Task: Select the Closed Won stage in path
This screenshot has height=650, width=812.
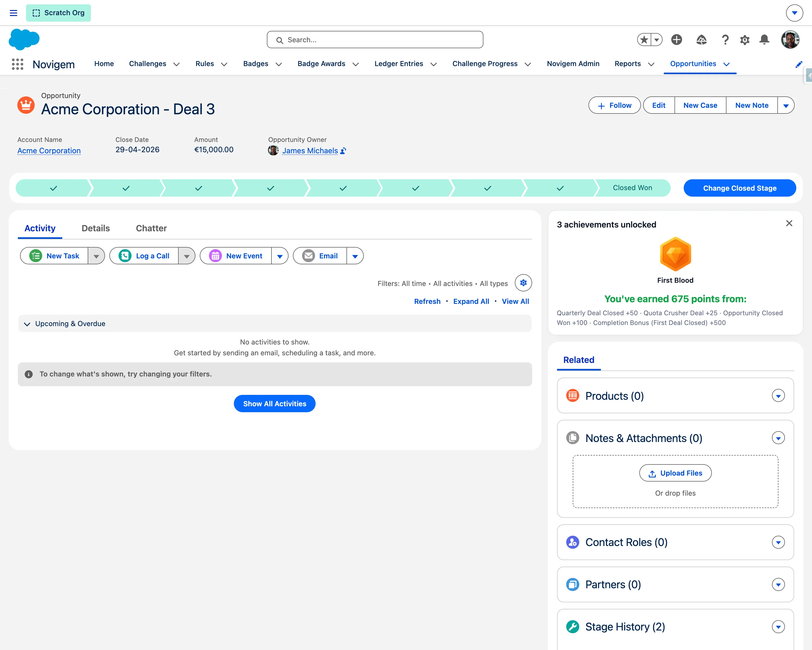Action: (x=632, y=188)
